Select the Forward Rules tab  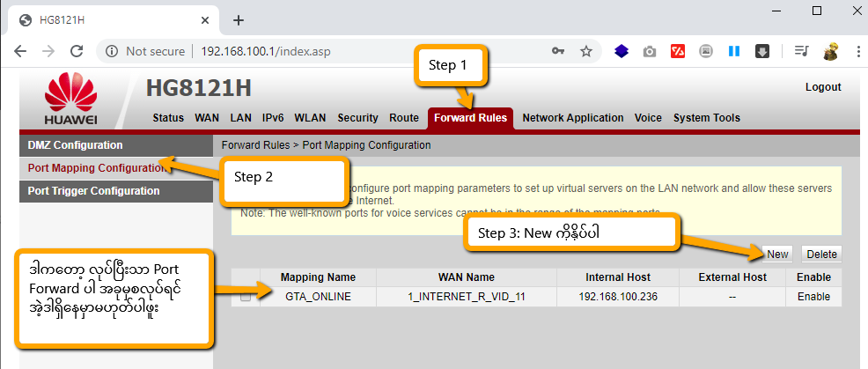pos(471,118)
